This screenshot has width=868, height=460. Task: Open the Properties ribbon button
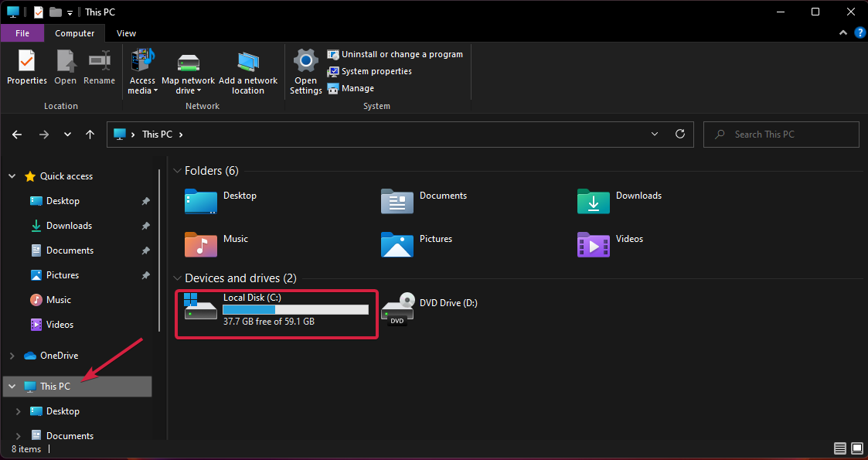[x=26, y=67]
